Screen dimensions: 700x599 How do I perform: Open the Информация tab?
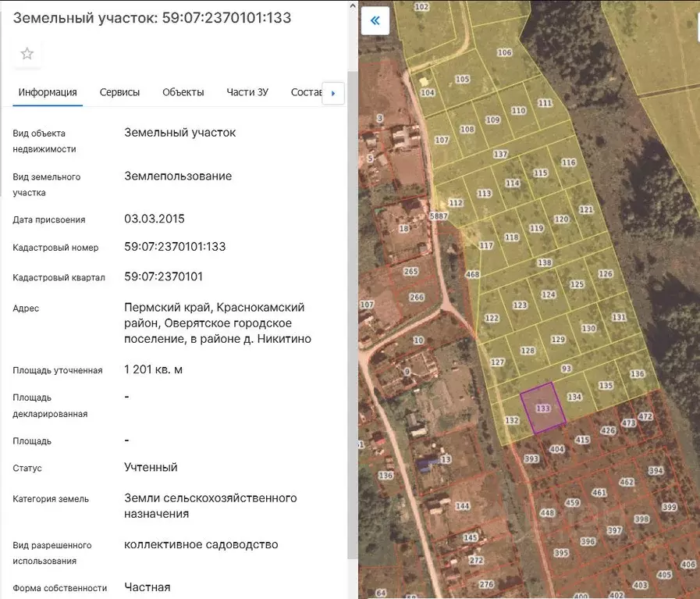click(48, 92)
